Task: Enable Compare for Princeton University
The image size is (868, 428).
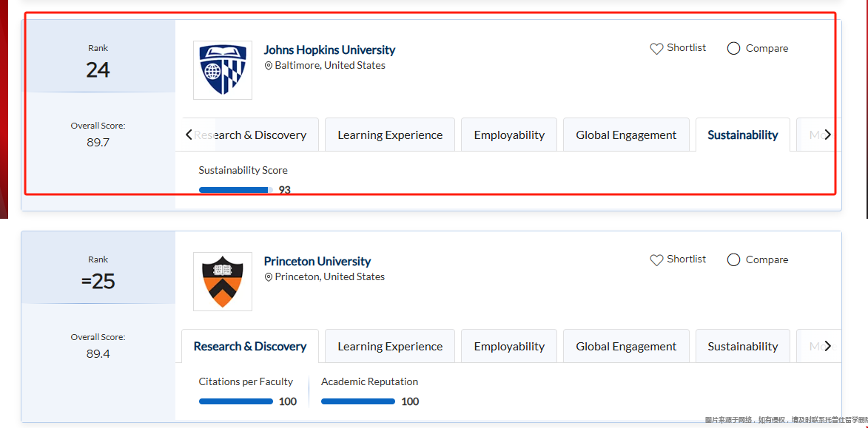Action: pyautogui.click(x=733, y=260)
